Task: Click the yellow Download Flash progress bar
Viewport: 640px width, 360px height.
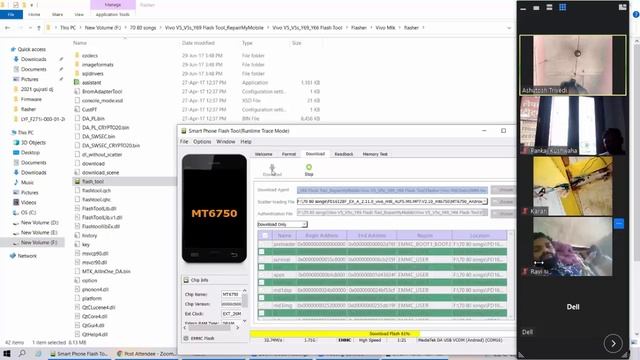Action: 335,333
